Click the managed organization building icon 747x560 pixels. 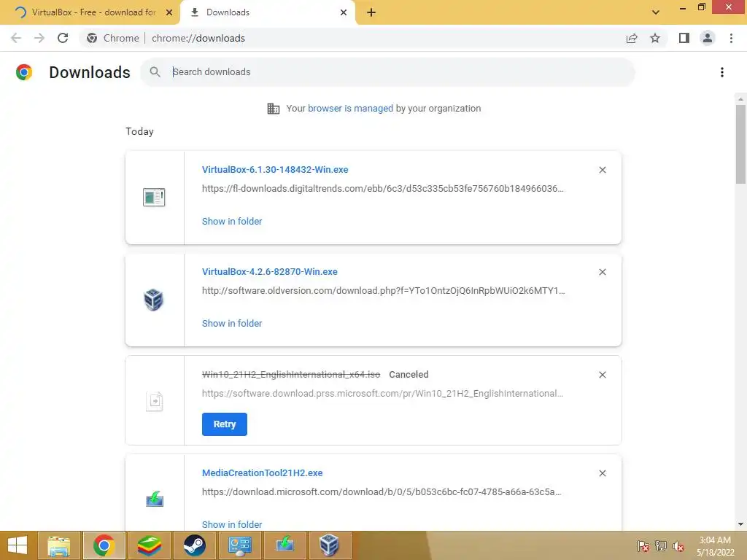274,109
